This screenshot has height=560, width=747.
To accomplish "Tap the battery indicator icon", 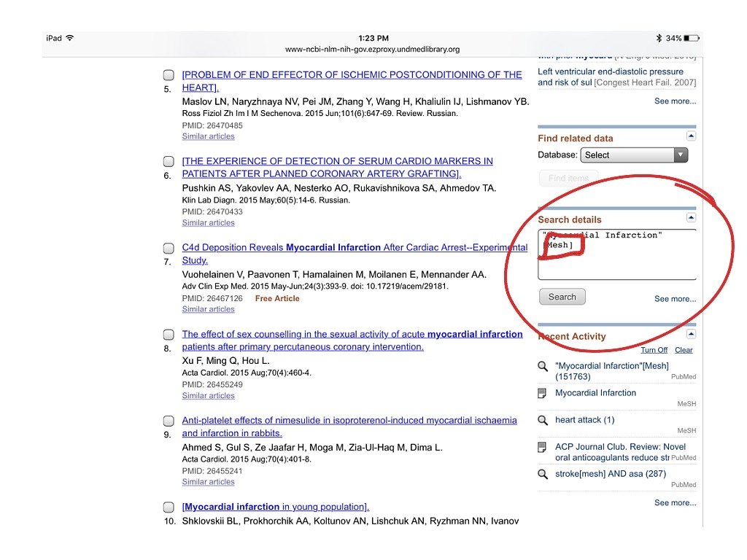I will point(692,38).
